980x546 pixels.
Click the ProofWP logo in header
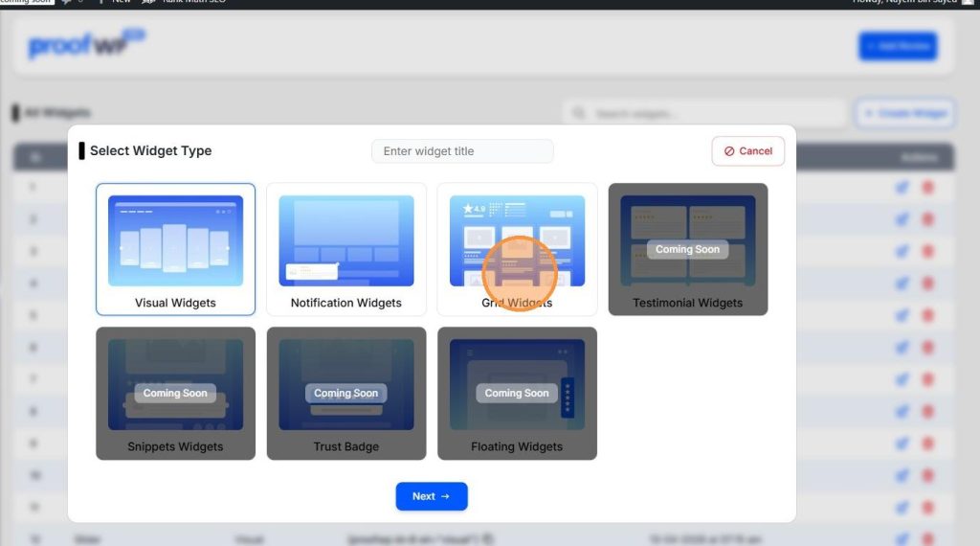(87, 44)
